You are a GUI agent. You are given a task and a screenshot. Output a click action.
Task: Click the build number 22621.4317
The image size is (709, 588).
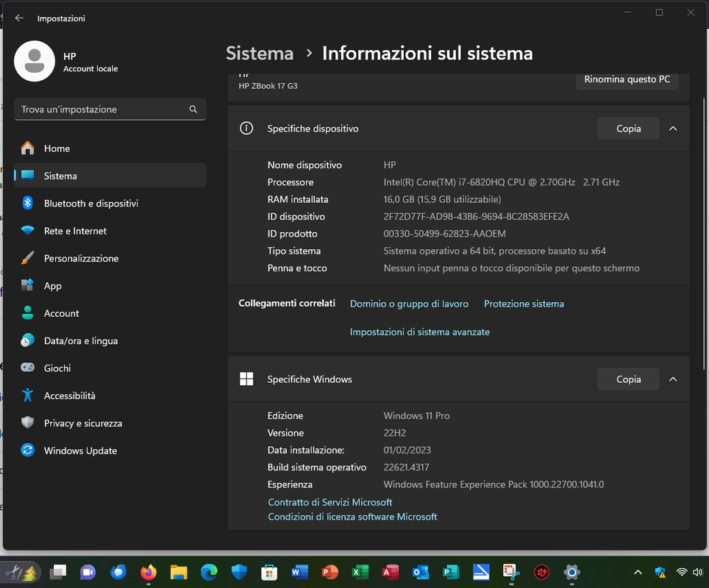(x=406, y=467)
